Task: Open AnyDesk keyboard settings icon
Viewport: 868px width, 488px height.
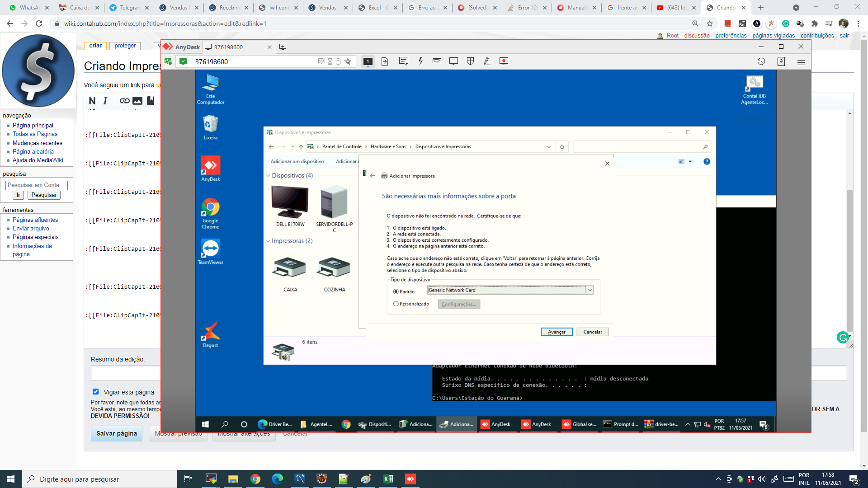Action: tap(437, 61)
